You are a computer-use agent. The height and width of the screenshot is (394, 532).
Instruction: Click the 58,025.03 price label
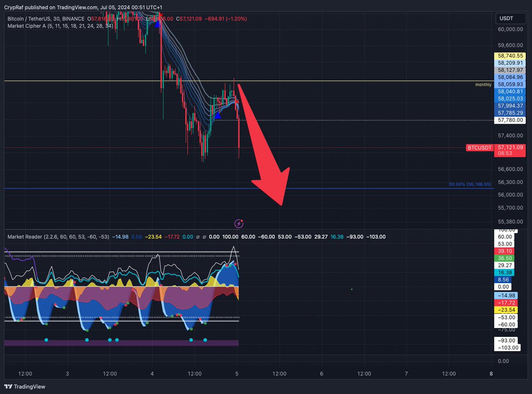click(511, 98)
